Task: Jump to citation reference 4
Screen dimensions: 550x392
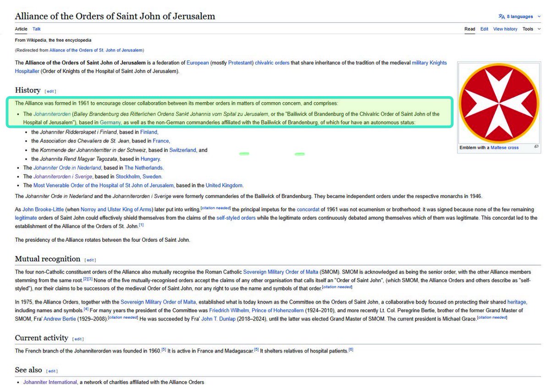Action: coord(87,309)
